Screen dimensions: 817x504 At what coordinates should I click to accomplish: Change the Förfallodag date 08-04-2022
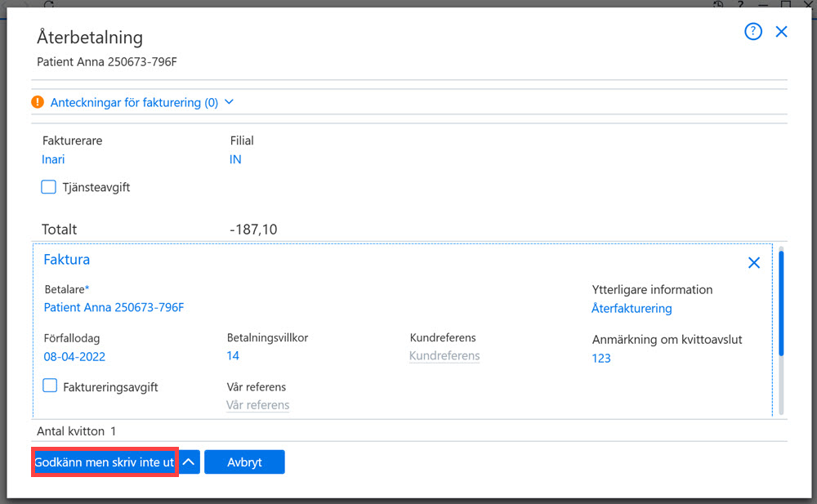point(74,357)
